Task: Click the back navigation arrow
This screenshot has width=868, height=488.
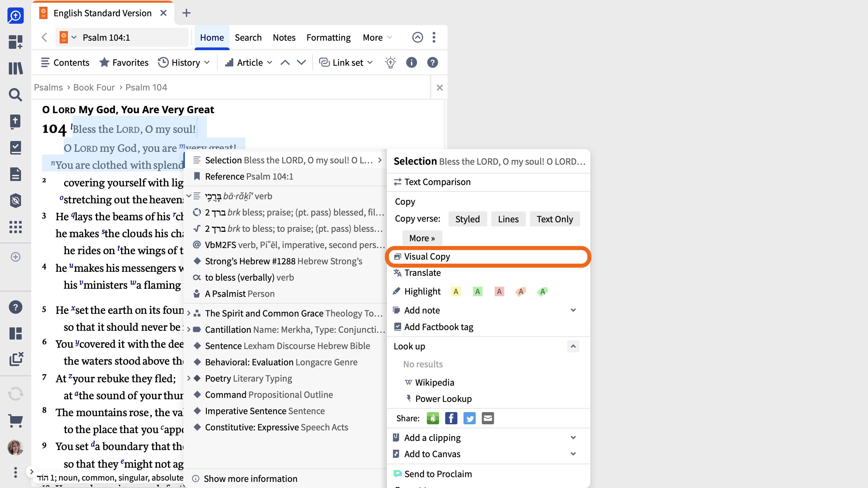Action: point(44,37)
